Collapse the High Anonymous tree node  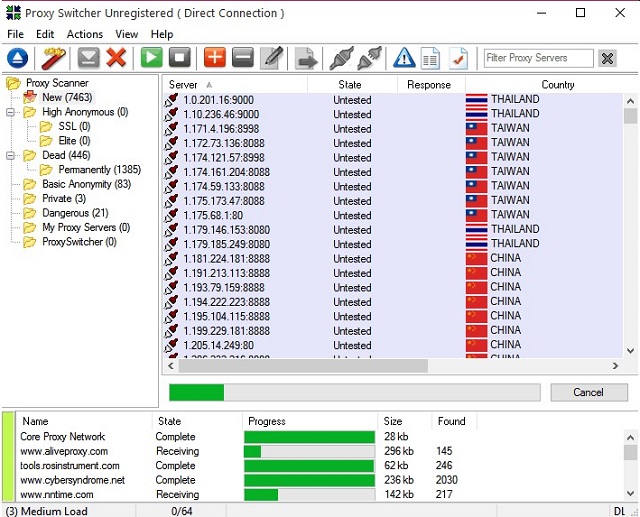[11, 112]
